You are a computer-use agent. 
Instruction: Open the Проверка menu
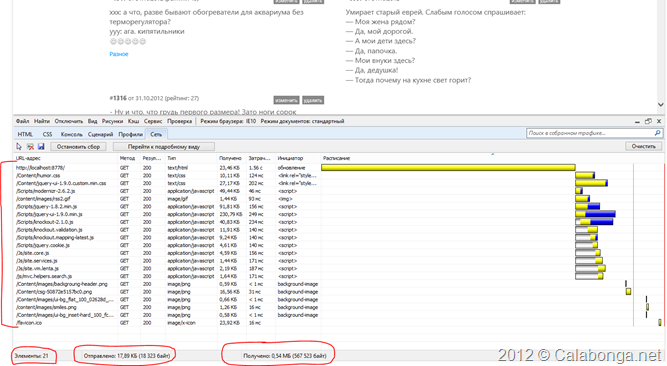[x=179, y=121]
